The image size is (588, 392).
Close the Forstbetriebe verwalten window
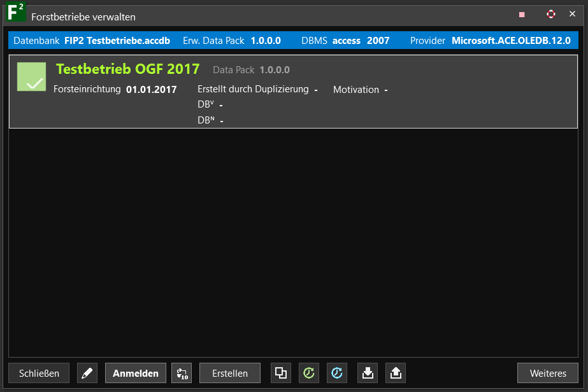click(572, 14)
